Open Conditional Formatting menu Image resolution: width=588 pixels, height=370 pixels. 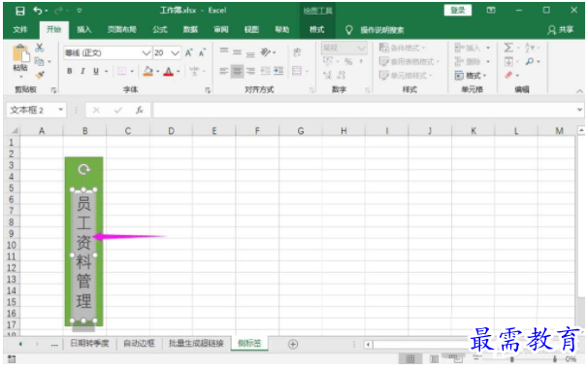click(403, 48)
